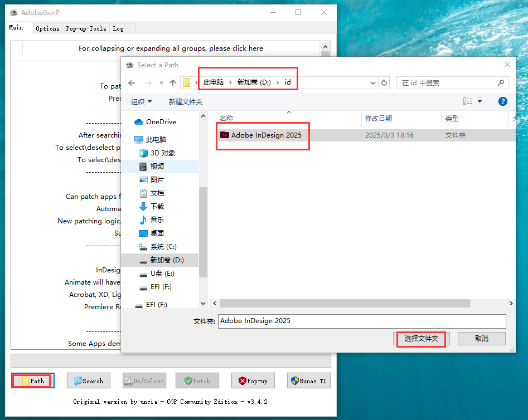Click the sidebar scroll-down arrow
This screenshot has height=420, width=528.
203,303
